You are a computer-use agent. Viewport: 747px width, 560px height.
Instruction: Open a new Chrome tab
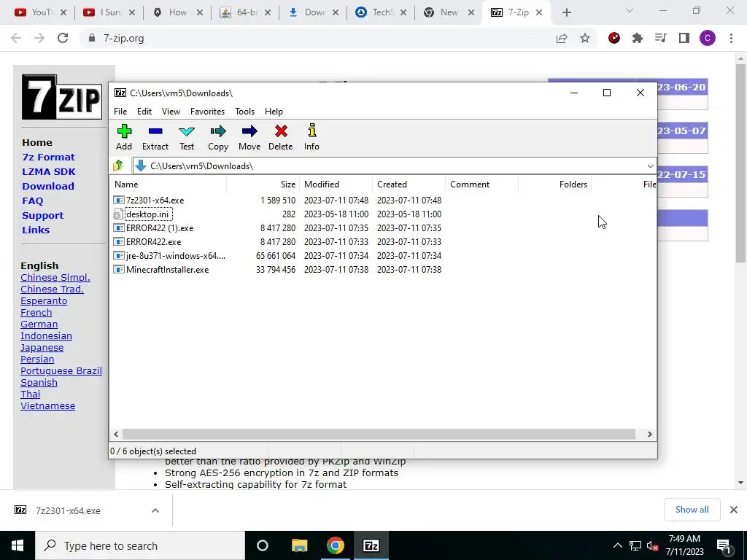point(566,13)
